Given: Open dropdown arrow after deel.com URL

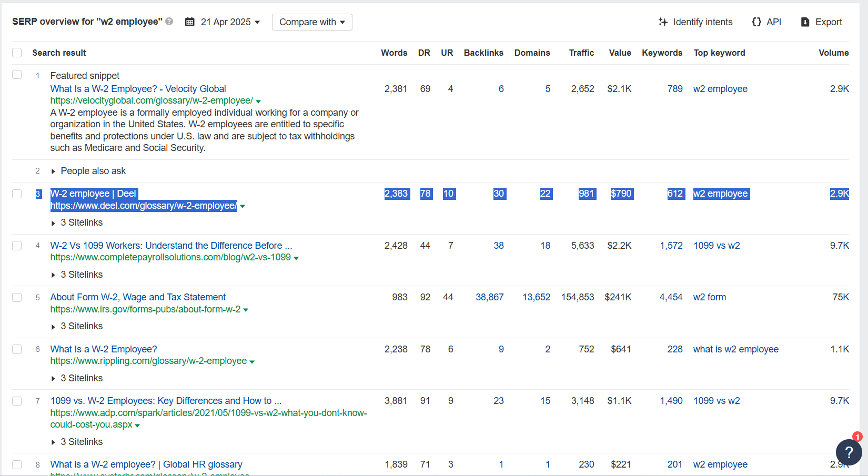Looking at the screenshot, I should click(x=243, y=206).
